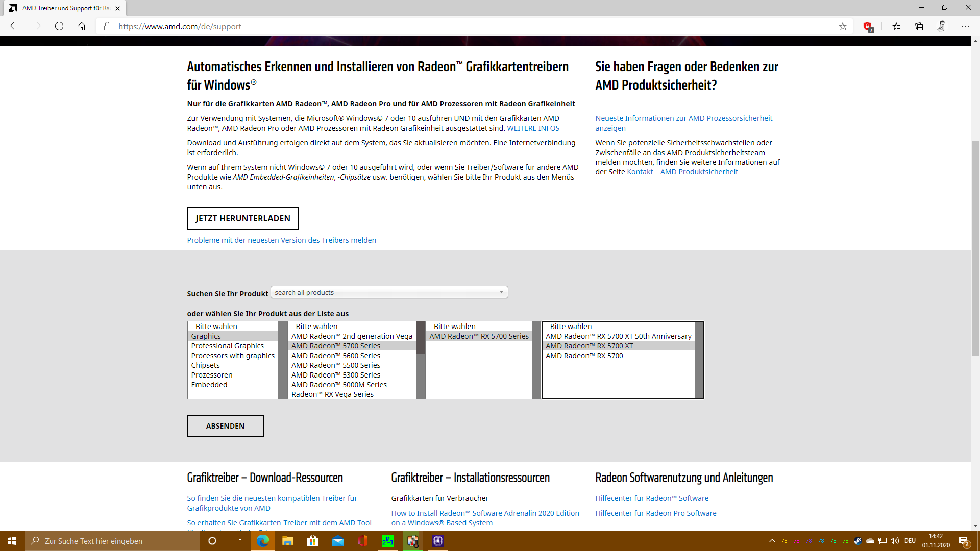Screen dimensions: 980x551
Task: Add this page to favorites
Action: click(x=843, y=26)
